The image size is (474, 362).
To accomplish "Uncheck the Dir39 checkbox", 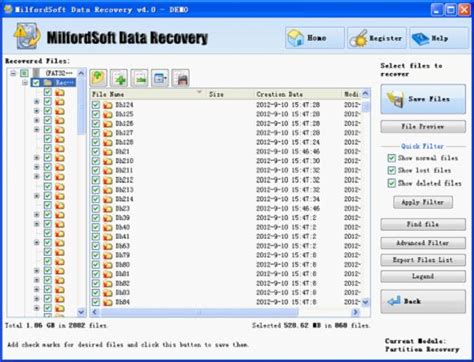I will pyautogui.click(x=96, y=218).
